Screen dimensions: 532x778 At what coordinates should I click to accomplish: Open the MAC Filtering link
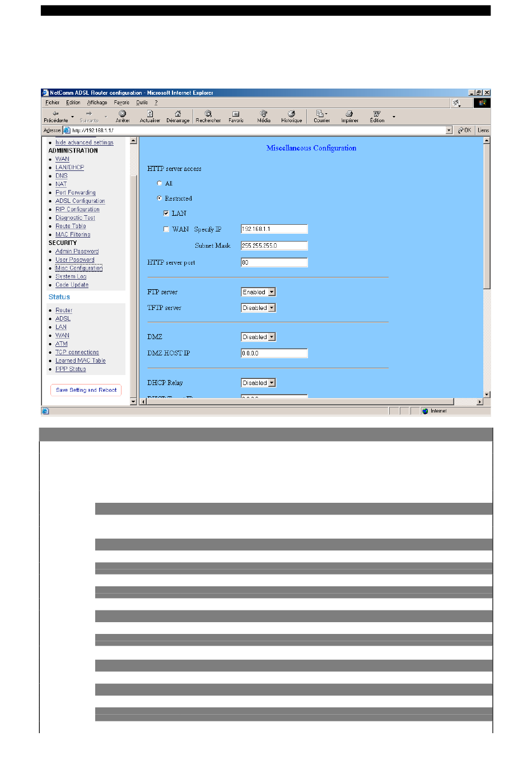[x=73, y=235]
